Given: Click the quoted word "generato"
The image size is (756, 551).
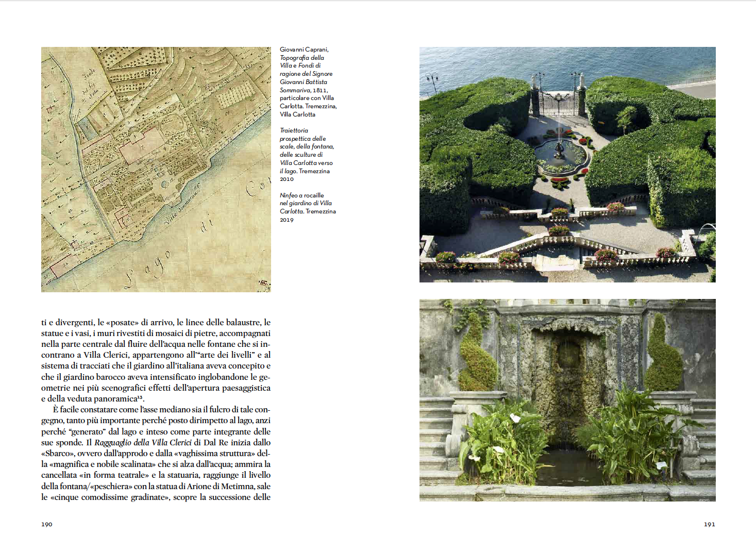Looking at the screenshot, I should [88, 432].
